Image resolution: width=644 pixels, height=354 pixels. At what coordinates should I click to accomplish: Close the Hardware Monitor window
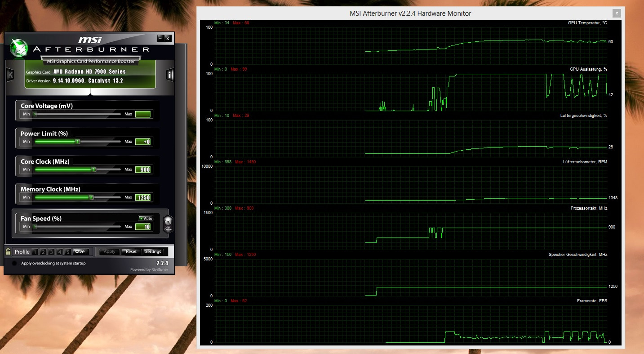(617, 13)
